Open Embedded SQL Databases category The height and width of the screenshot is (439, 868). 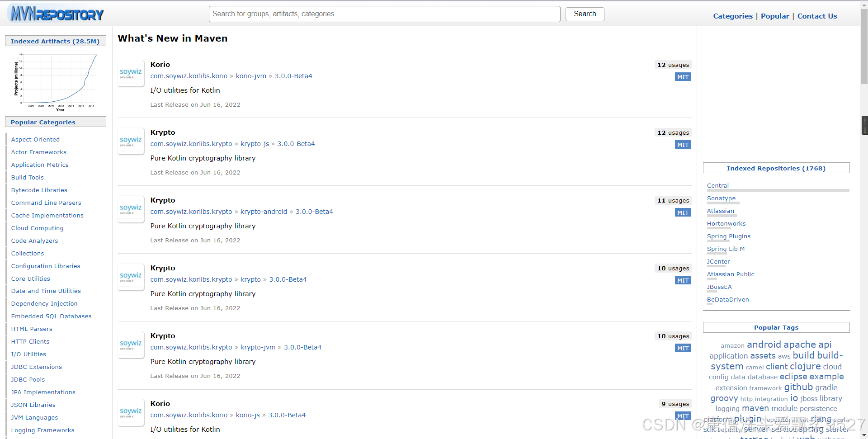tap(51, 316)
